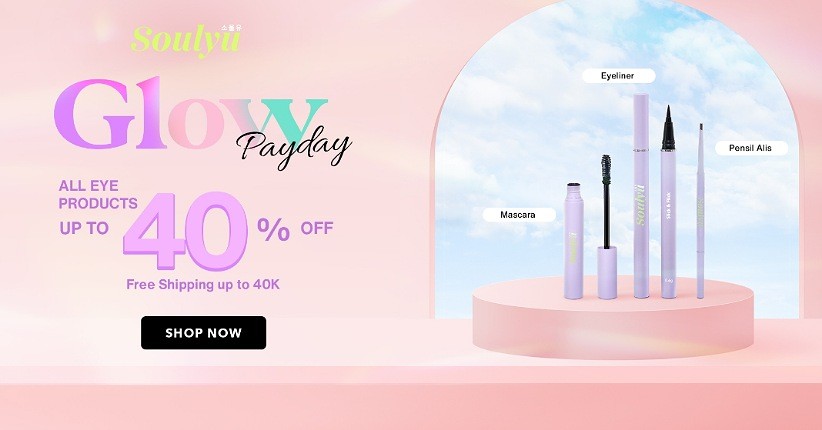Click the Korean characters above the Soulyu logo
This screenshot has height=430, width=822.
[x=230, y=27]
